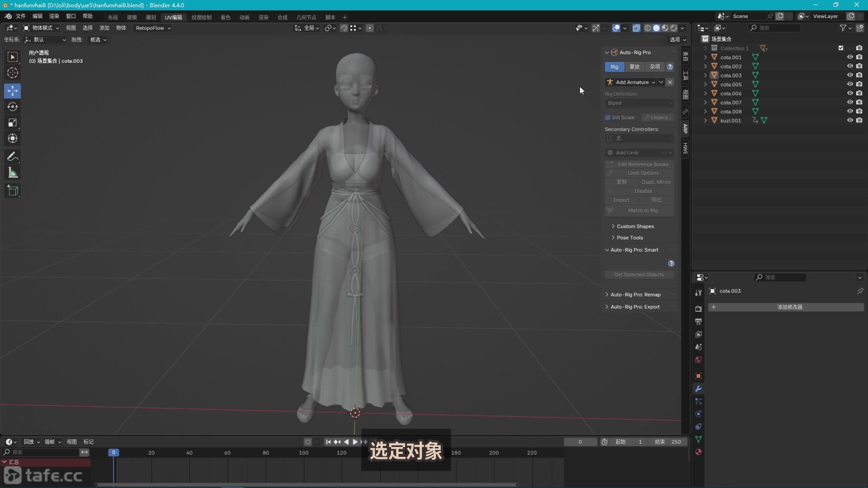This screenshot has width=868, height=488.
Task: Open the Material properties tab icon
Action: tap(698, 452)
